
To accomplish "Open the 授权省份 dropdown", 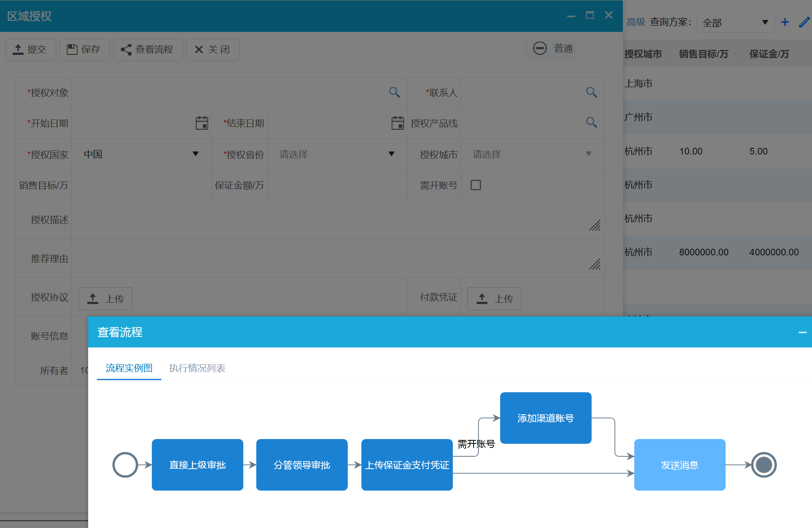I will tap(391, 154).
